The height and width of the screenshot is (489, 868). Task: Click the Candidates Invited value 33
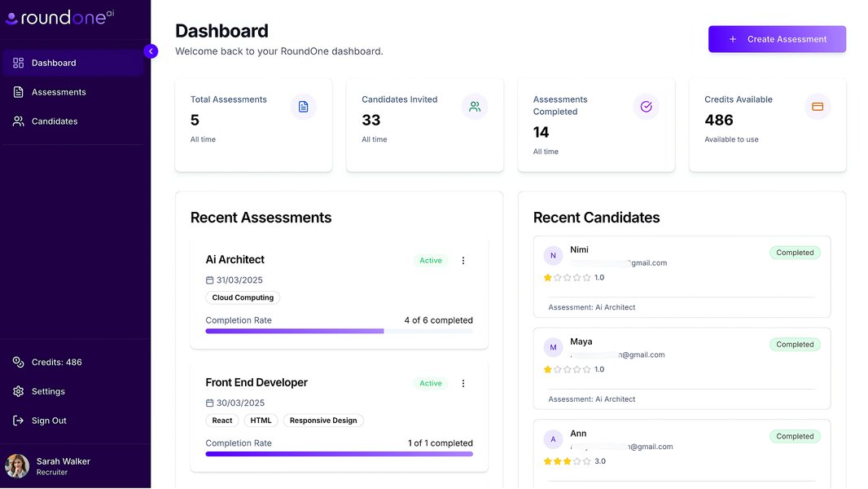370,120
